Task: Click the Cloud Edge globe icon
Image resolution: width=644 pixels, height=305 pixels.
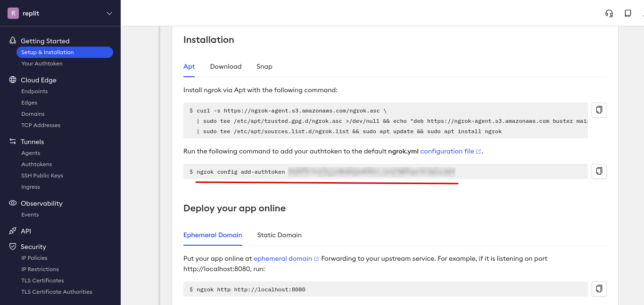Action: (13, 80)
